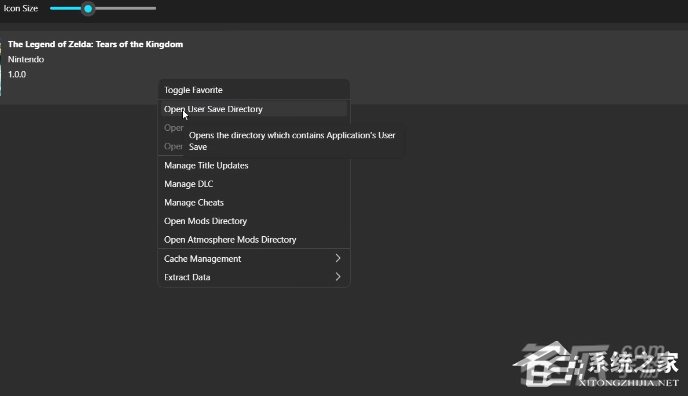The width and height of the screenshot is (688, 396).
Task: Select The Legend of Zelda game title
Action: pyautogui.click(x=95, y=44)
